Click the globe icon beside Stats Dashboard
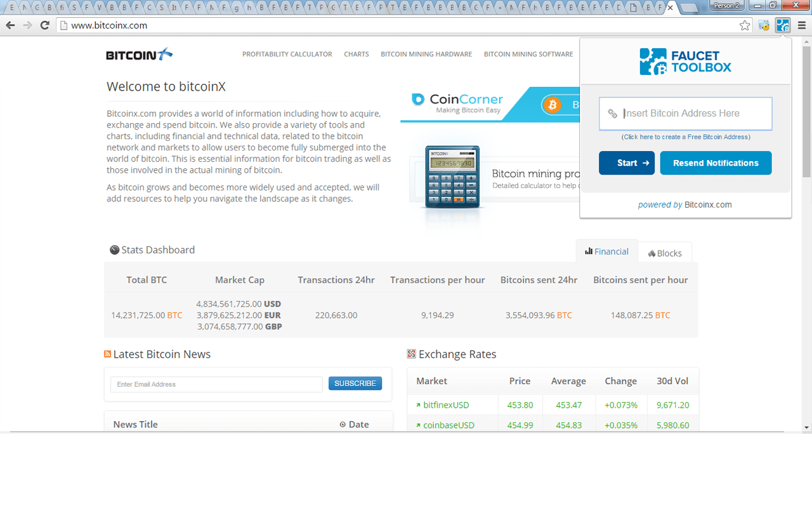 (x=114, y=250)
